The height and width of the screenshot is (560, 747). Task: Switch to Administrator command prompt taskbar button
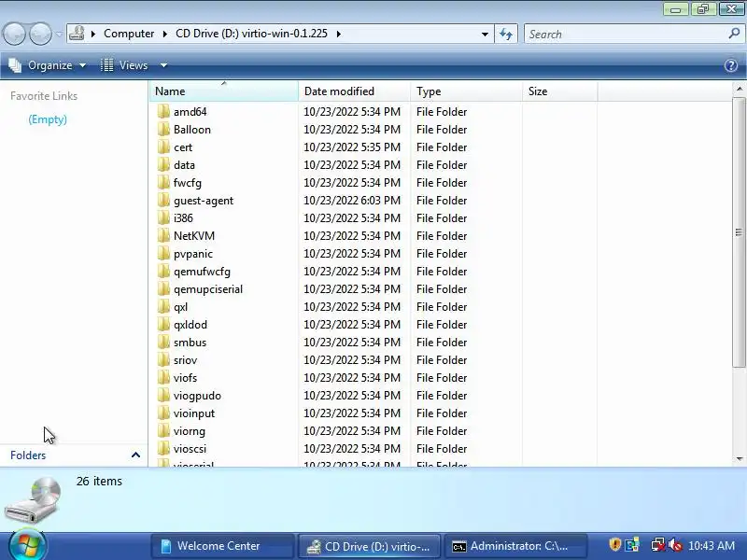point(515,546)
